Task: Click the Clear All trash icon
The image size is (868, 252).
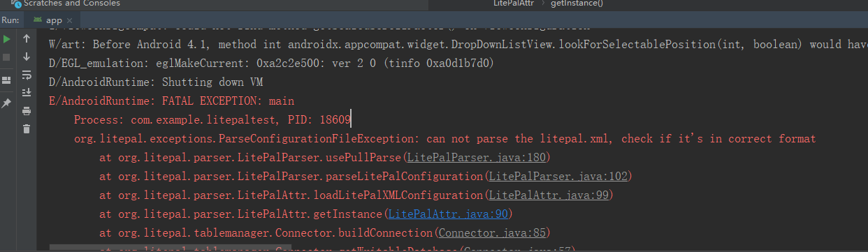Action: click(27, 128)
